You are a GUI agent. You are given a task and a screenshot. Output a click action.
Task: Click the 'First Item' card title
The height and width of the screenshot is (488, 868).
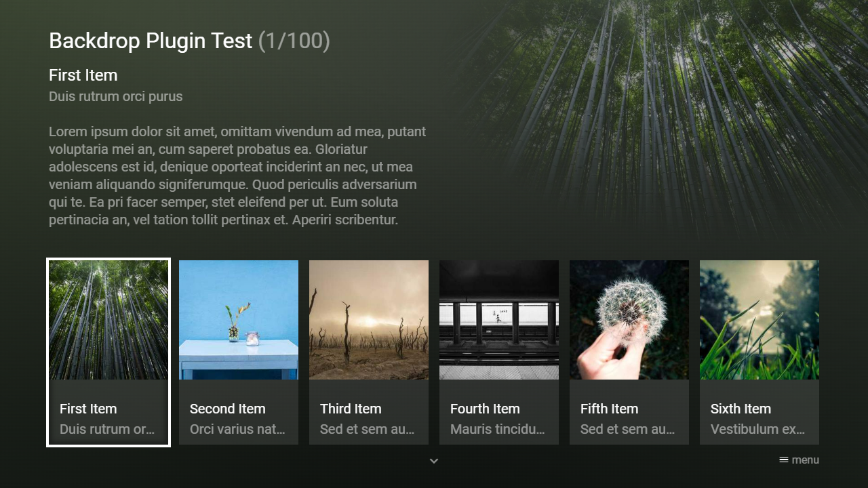click(88, 409)
